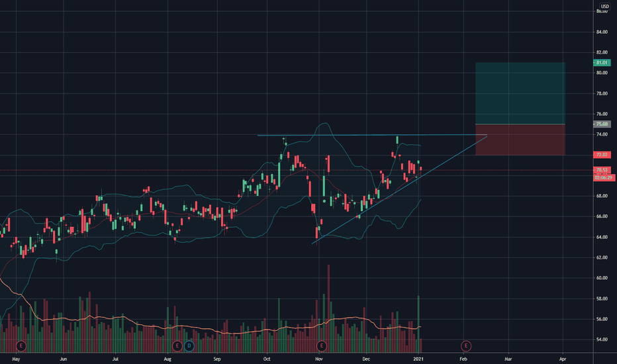This screenshot has width=617, height=364.
Task: Click the earnings E marker near August
Action: pos(177,346)
